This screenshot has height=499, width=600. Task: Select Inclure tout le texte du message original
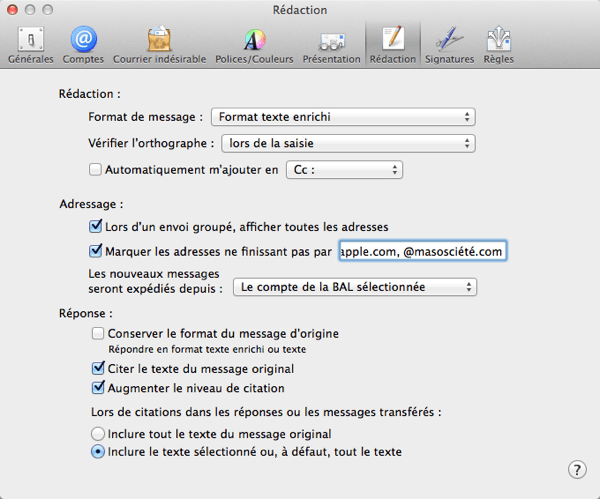[x=98, y=434]
